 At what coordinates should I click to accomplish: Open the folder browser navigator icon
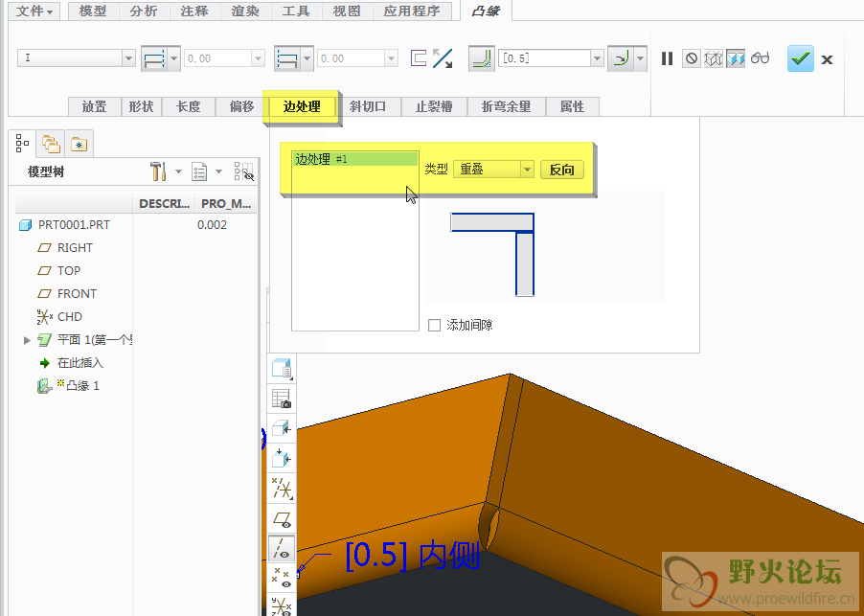[51, 145]
